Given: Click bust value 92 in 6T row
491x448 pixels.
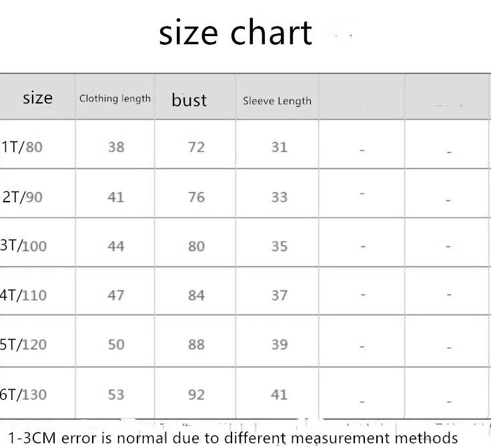Looking at the screenshot, I should pos(196,395).
